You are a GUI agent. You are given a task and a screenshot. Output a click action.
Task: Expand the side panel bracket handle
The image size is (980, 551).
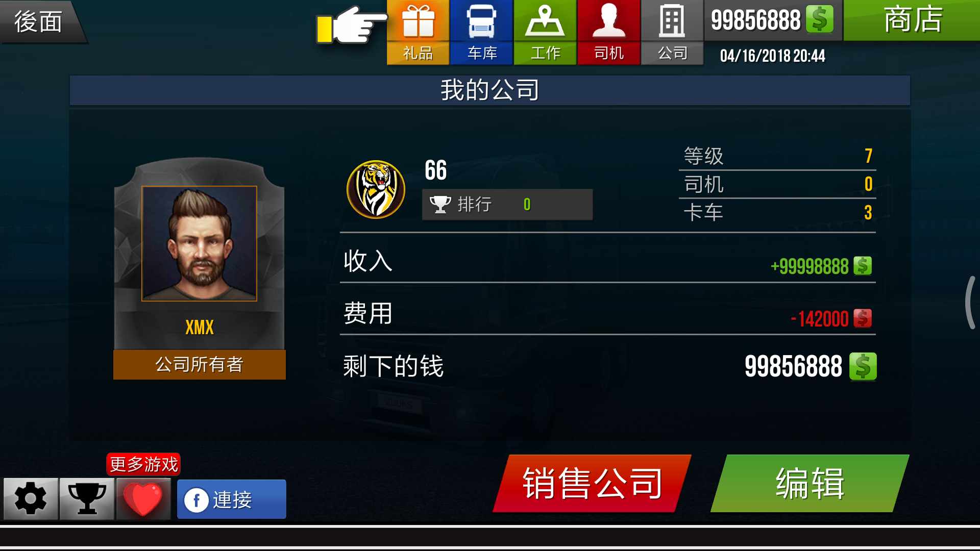point(971,302)
